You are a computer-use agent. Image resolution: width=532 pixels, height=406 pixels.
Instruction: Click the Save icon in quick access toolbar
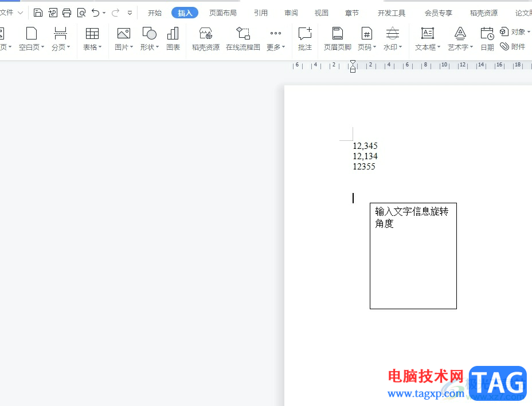tap(38, 13)
